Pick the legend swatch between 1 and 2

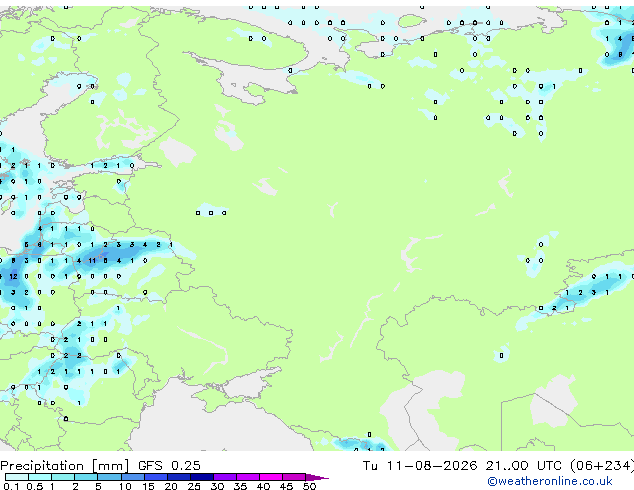(x=63, y=477)
